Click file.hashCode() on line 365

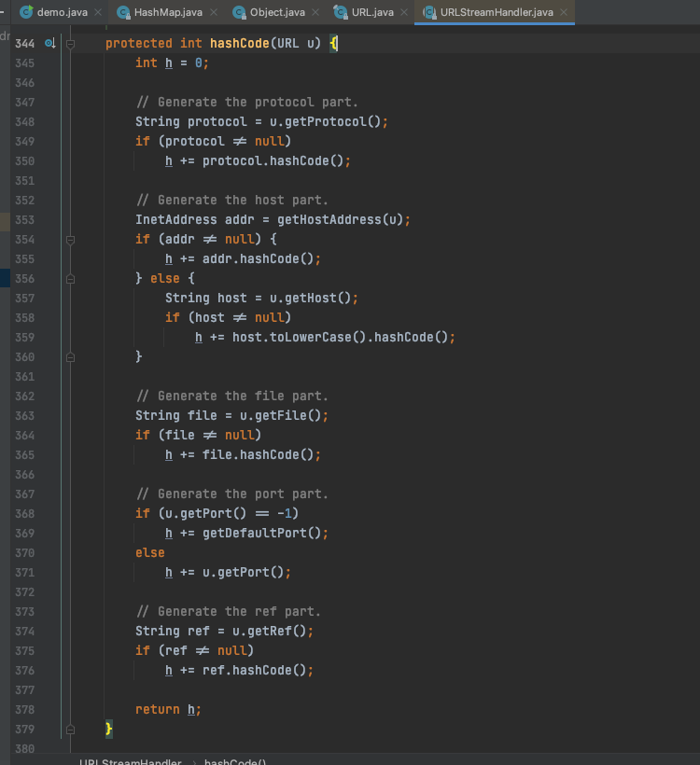(x=258, y=454)
